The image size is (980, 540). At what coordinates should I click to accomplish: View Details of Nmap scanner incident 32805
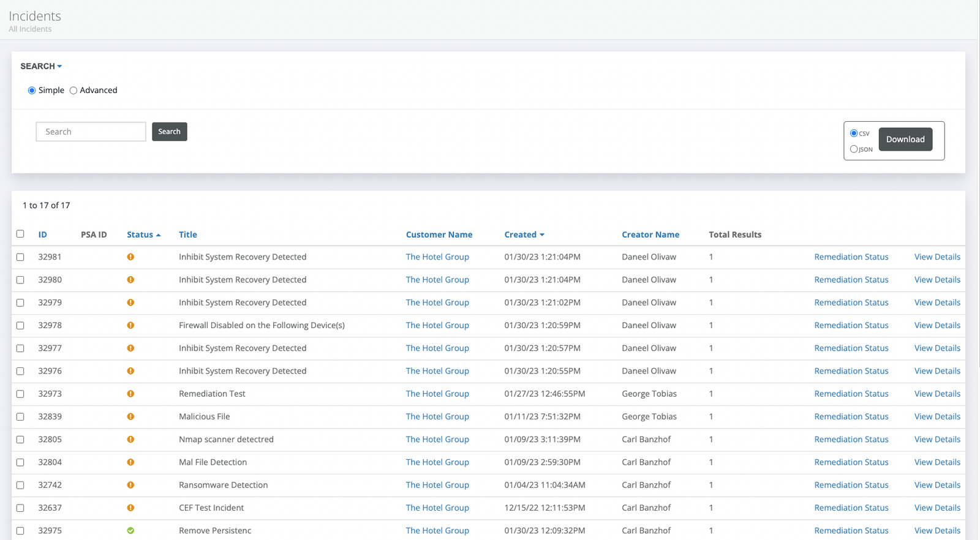point(937,440)
